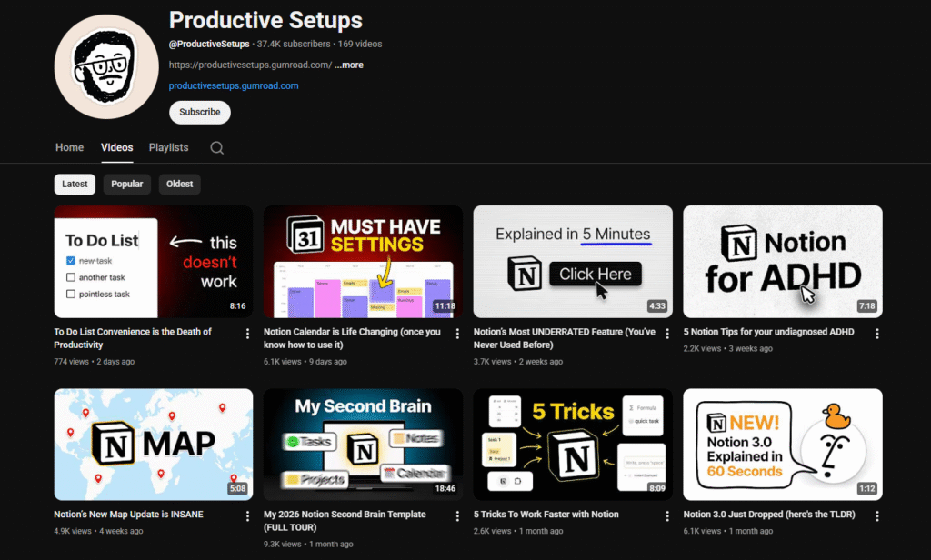
Task: Select the Oldest sort filter chip
Action: [x=179, y=184]
